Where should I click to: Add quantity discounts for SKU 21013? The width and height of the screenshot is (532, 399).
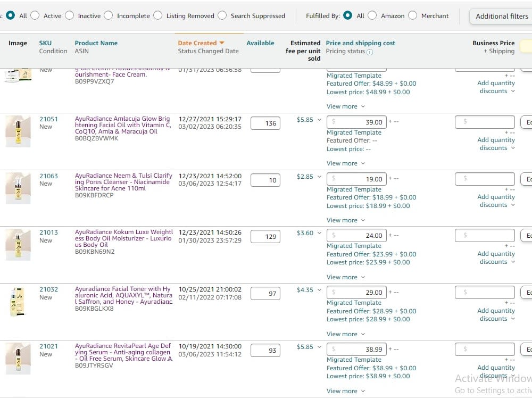point(496,258)
